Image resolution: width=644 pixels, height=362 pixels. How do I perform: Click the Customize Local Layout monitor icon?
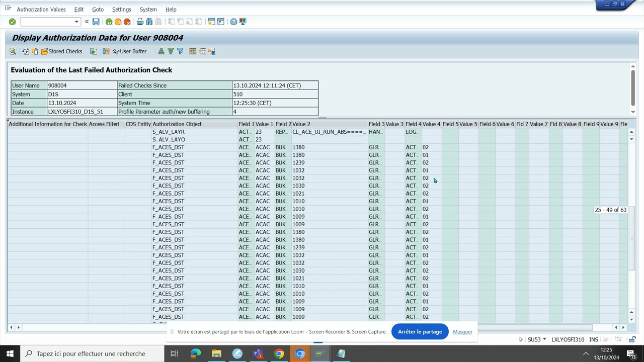click(x=243, y=22)
